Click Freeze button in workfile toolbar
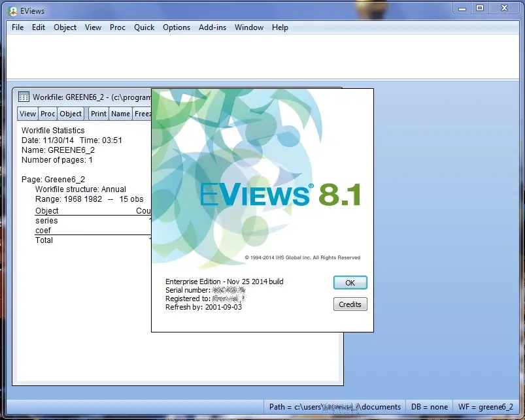The height and width of the screenshot is (420, 525). pyautogui.click(x=143, y=114)
